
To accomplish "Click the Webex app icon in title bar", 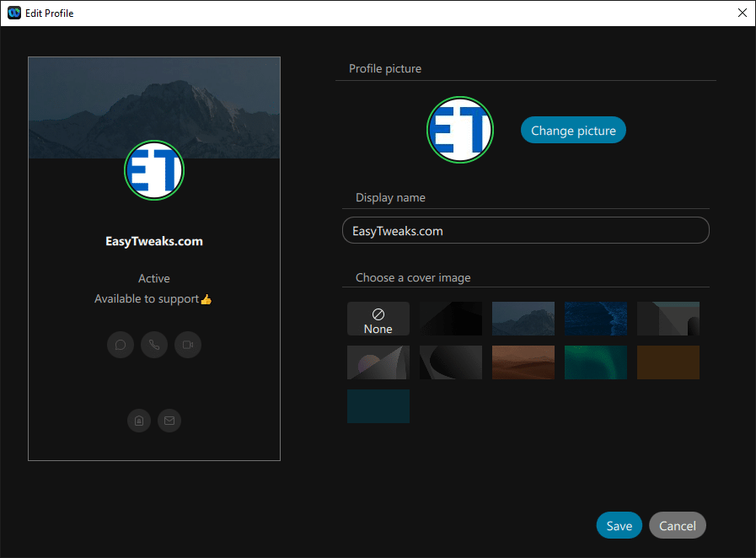I will (14, 13).
